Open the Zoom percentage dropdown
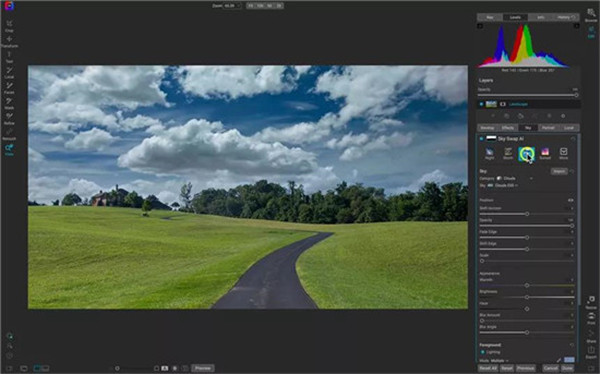The image size is (600, 374). coord(233,6)
